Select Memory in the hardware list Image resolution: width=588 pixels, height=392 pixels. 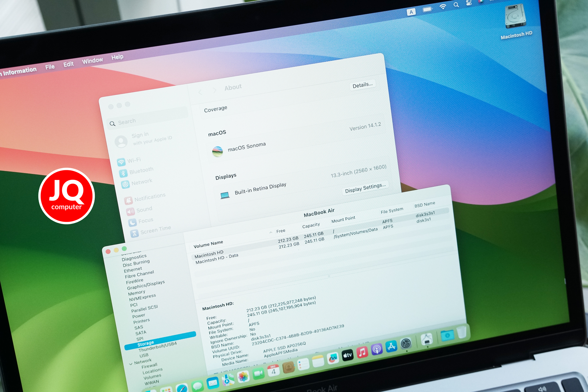(136, 293)
